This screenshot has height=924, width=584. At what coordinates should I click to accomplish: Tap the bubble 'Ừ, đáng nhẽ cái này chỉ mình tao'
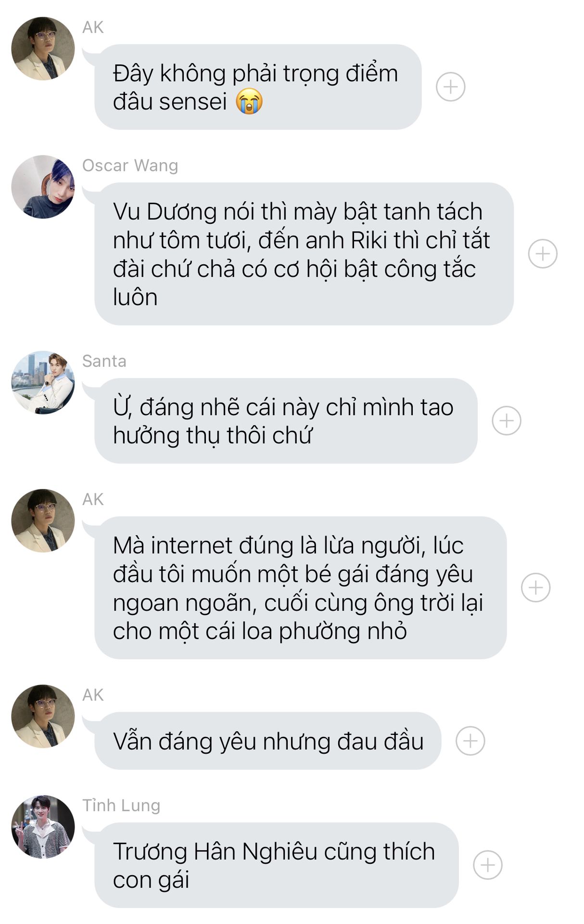[286, 421]
